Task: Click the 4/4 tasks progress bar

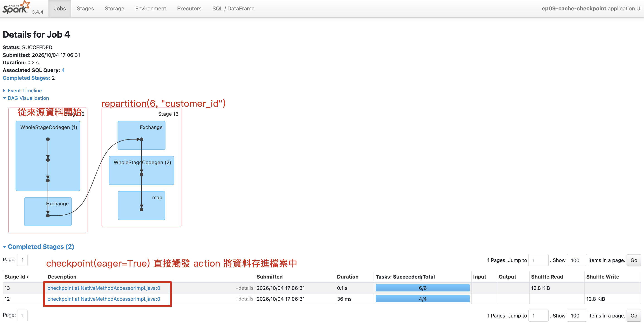Action: (x=423, y=299)
